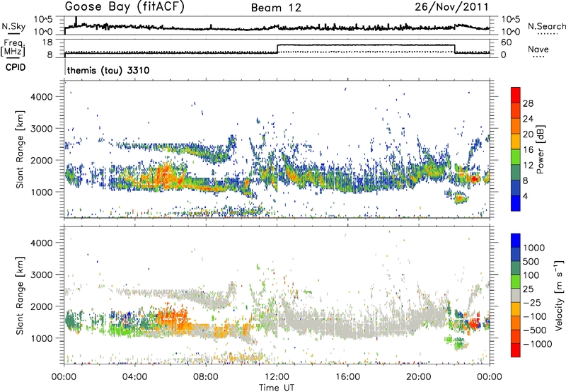Viewport: 566px width, 392px height.
Task: Click the 2000 tick of the power panel
Action: 41,160
